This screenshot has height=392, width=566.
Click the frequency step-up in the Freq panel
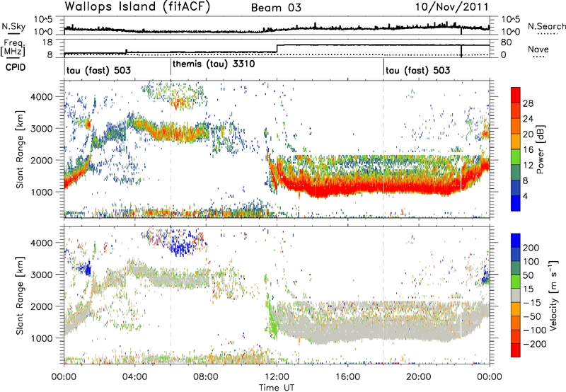277,49
